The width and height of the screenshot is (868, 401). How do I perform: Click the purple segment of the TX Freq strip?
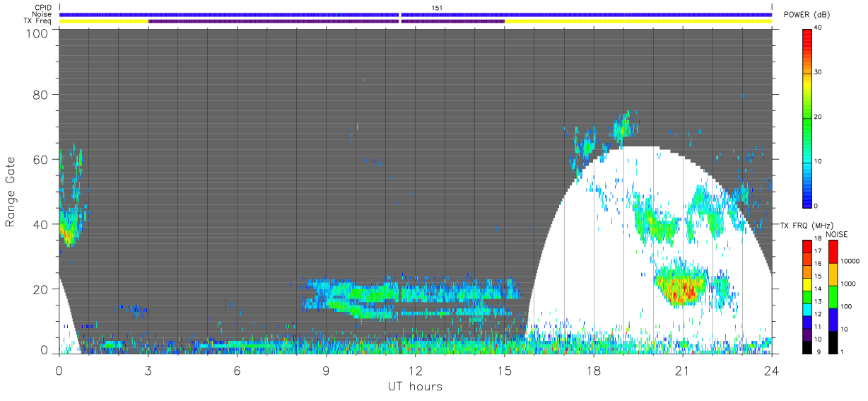[327, 21]
